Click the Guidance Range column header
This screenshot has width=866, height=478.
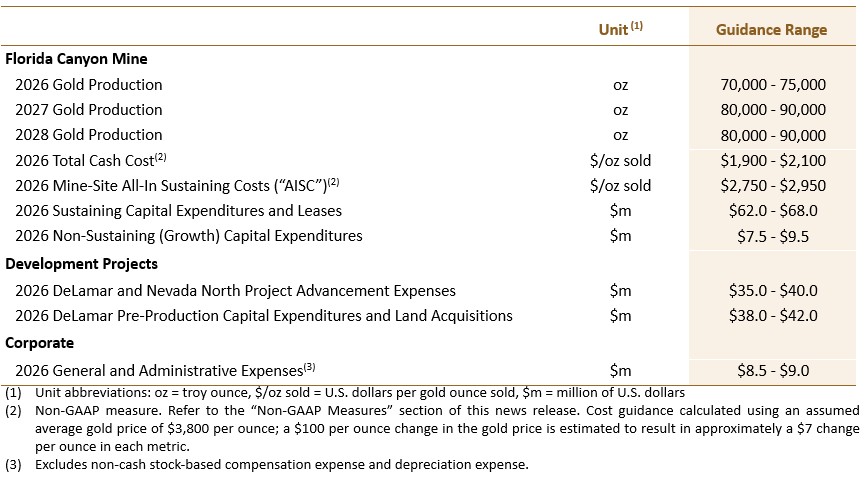771,30
